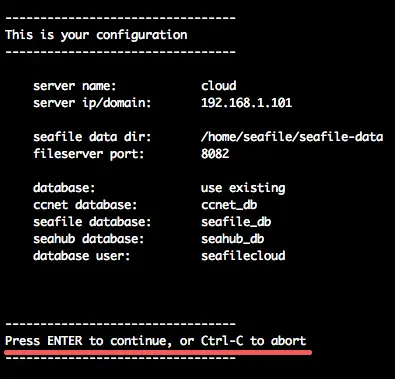Image resolution: width=395 pixels, height=379 pixels.
Task: Select the seafile_db value
Action: pos(236,222)
